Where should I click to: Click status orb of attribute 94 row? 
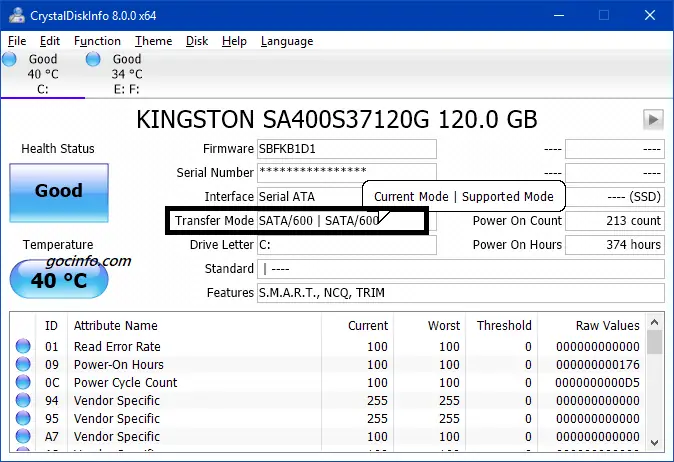[x=23, y=401]
